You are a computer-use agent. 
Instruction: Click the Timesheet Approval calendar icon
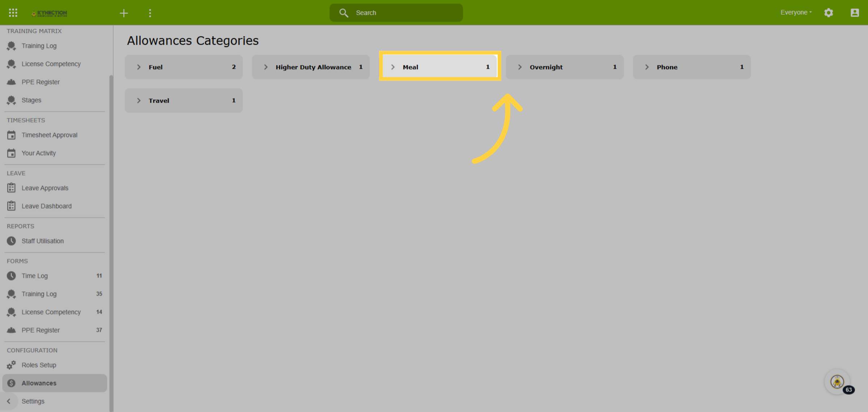click(11, 135)
